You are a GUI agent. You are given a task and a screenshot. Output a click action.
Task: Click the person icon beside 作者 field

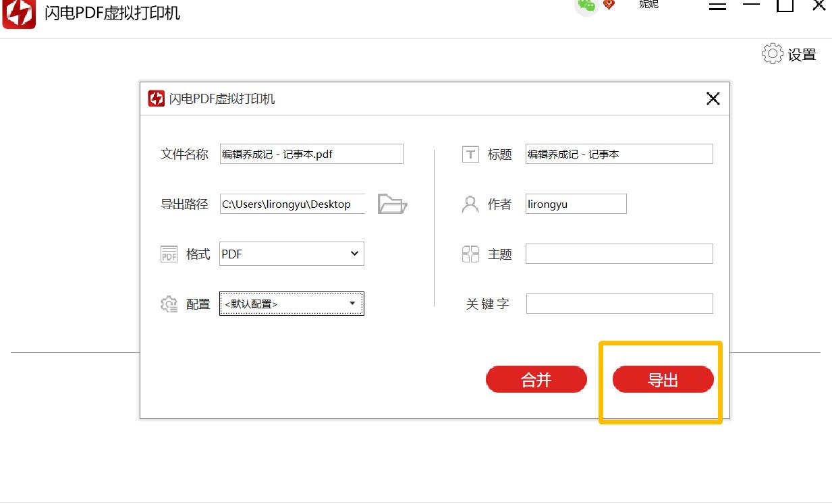(x=470, y=204)
